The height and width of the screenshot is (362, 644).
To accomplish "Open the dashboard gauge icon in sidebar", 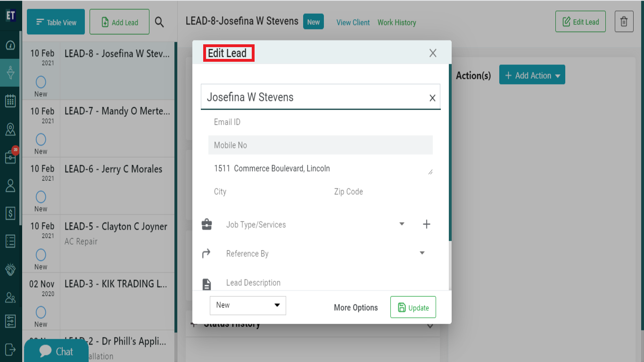I will pos(10,45).
